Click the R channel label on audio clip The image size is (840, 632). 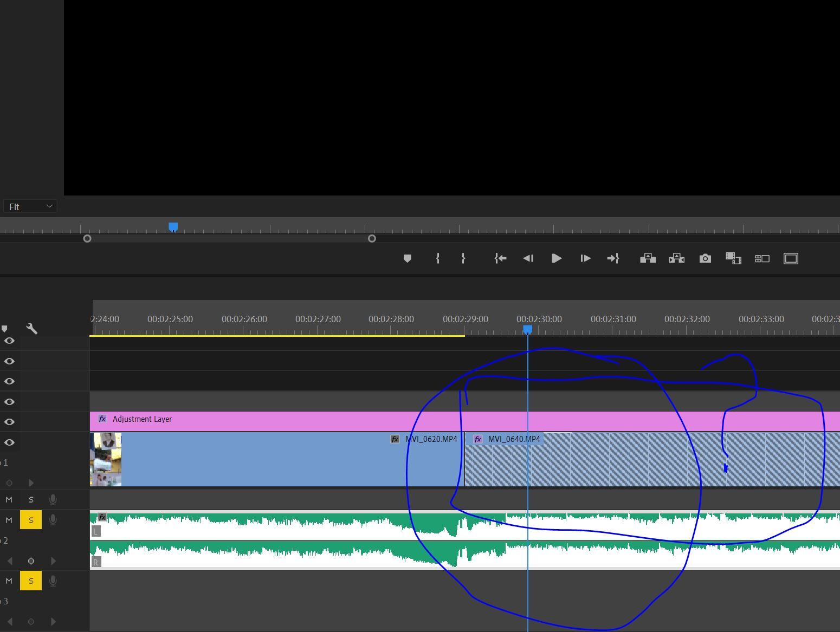[x=96, y=562]
